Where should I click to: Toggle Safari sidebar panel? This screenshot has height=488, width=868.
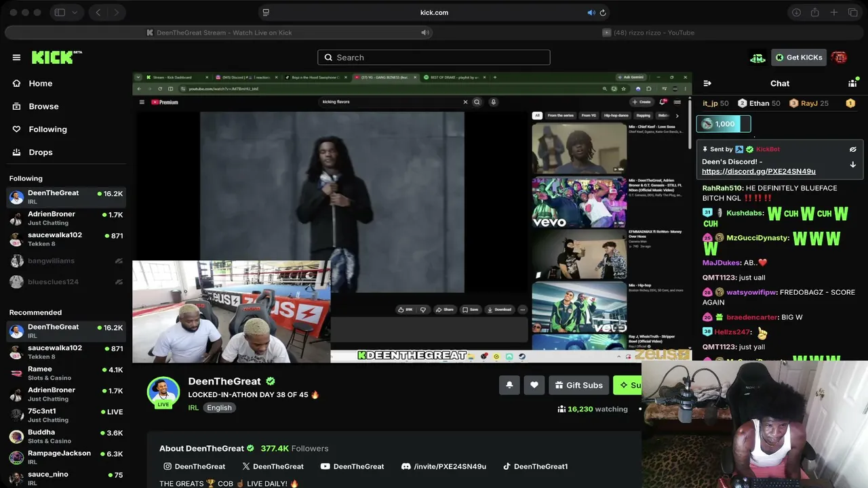coord(60,12)
